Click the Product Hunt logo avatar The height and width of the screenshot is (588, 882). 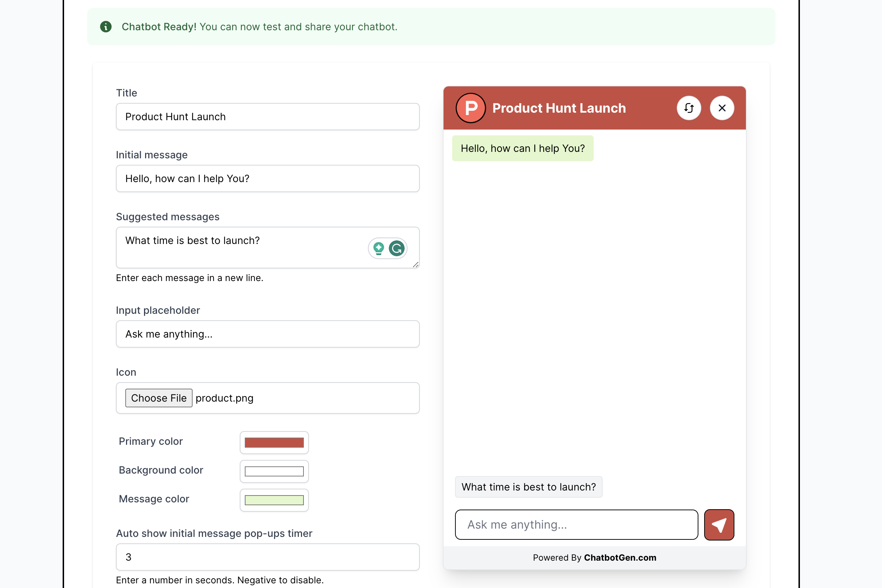click(x=471, y=108)
